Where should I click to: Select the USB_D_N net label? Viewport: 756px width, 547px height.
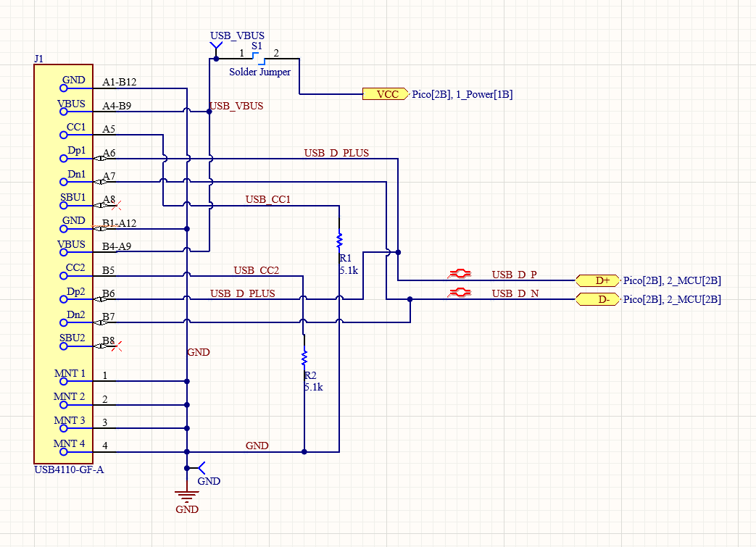pos(515,293)
